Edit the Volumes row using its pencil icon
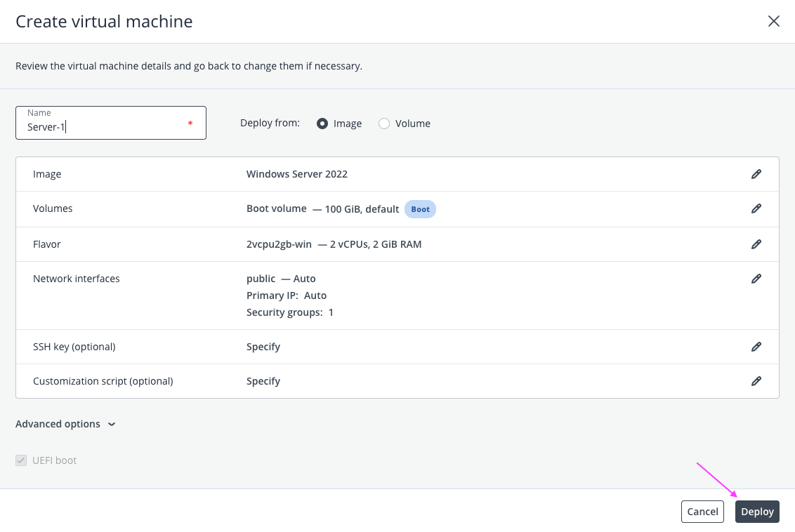Screen dimensions: 795x532 (756, 208)
